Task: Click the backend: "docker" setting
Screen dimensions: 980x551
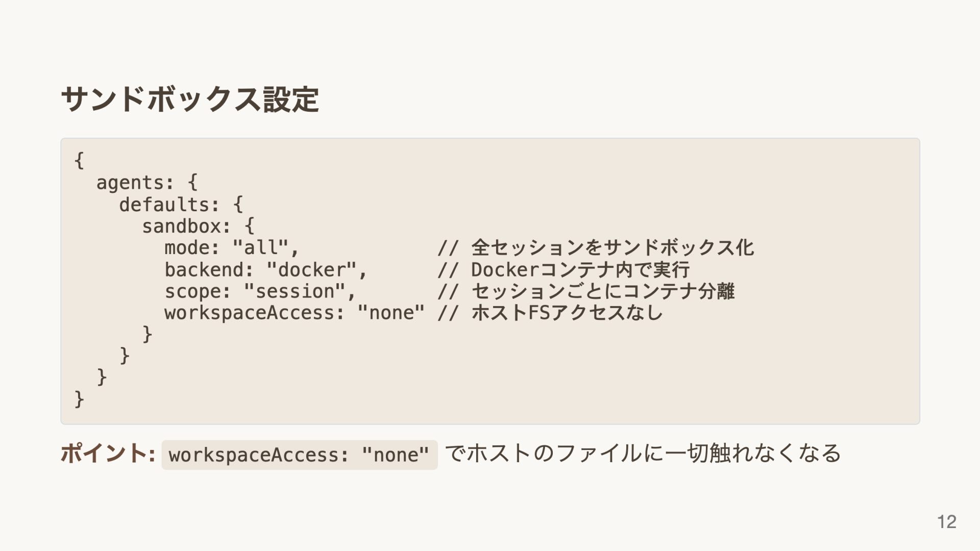Action: [x=265, y=270]
